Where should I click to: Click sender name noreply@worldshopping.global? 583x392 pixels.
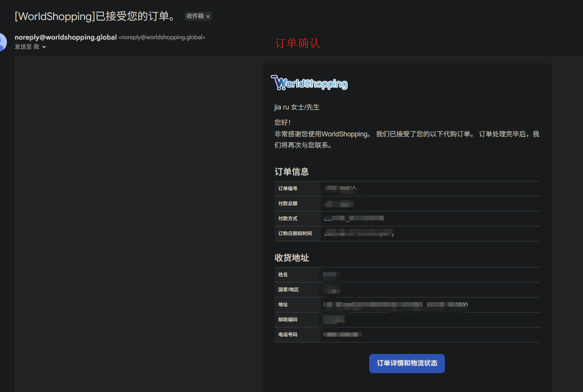[x=66, y=37]
